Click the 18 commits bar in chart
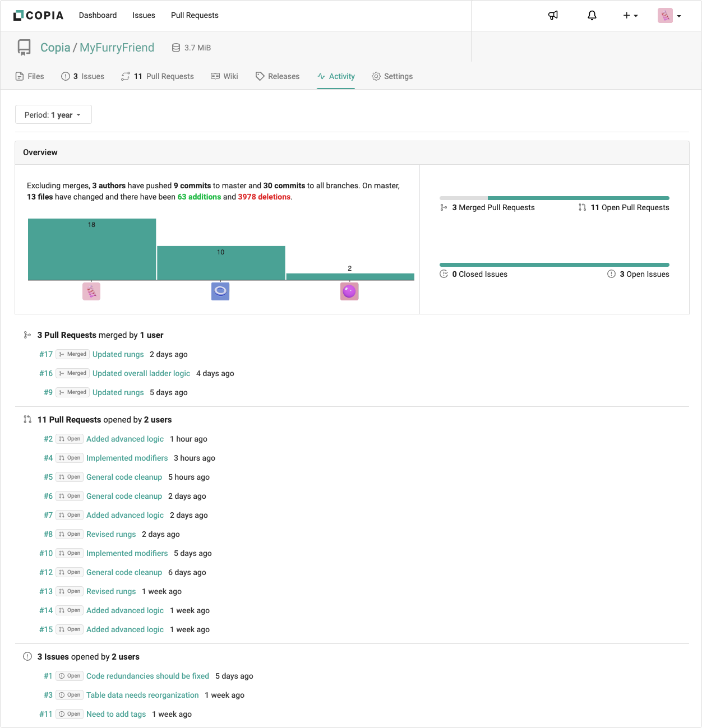 pos(92,249)
